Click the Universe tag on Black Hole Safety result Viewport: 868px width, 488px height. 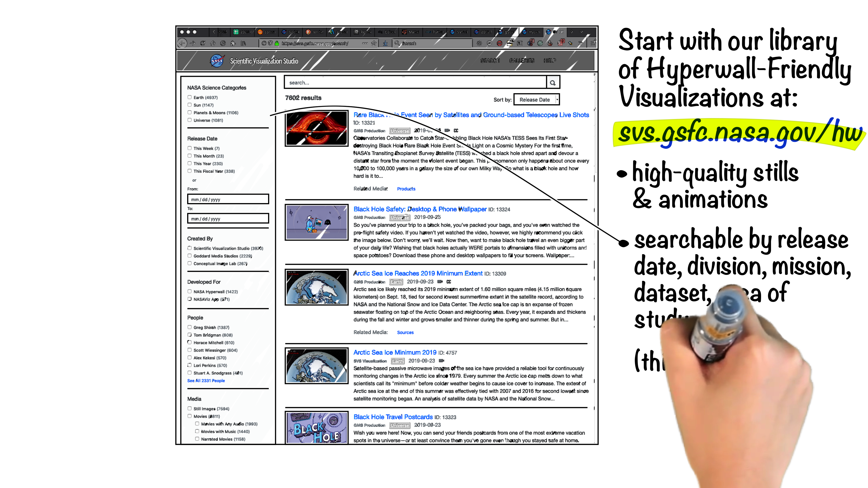click(x=400, y=218)
